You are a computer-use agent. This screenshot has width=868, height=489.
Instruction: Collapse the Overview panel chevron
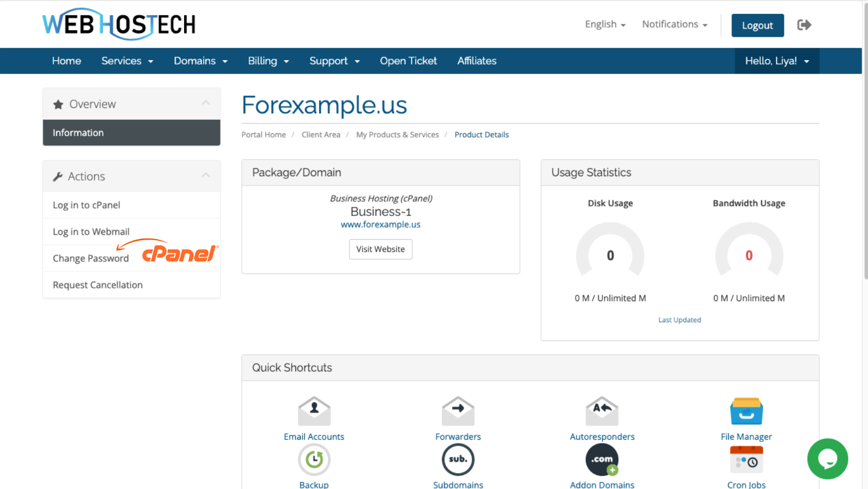pos(206,103)
